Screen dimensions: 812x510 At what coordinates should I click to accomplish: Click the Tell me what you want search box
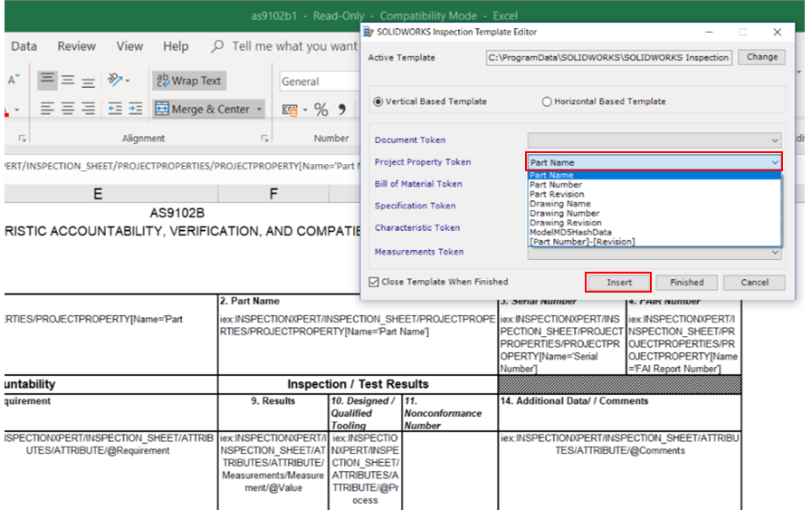pyautogui.click(x=295, y=46)
